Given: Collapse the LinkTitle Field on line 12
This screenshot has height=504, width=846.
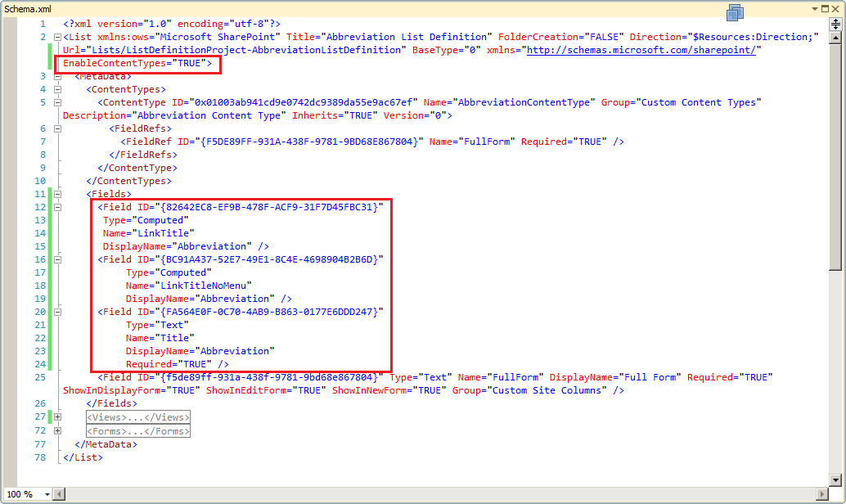Looking at the screenshot, I should [57, 207].
